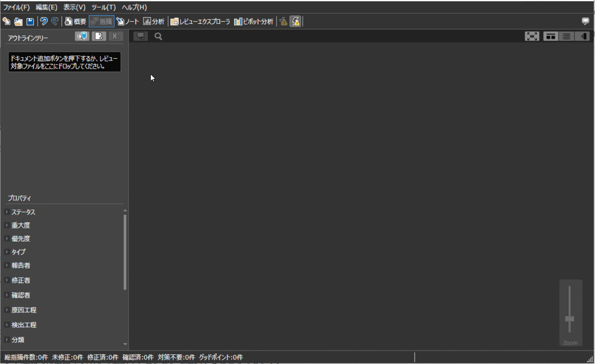Toggle the outline tree filter search
This screenshot has width=595, height=364.
tap(82, 36)
